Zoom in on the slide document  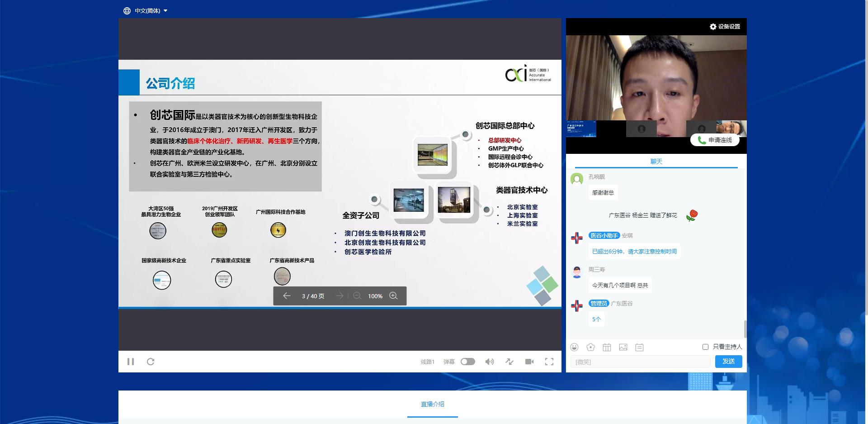393,296
